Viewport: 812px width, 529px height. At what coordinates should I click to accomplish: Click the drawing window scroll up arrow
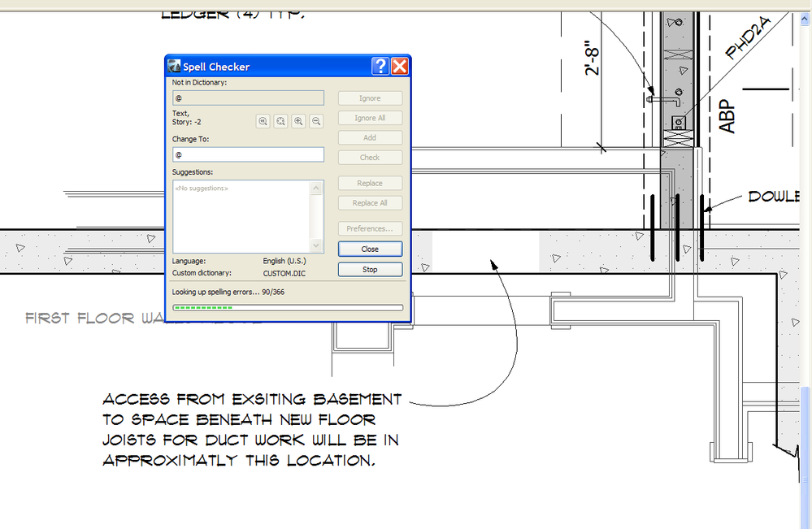pyautogui.click(x=805, y=20)
